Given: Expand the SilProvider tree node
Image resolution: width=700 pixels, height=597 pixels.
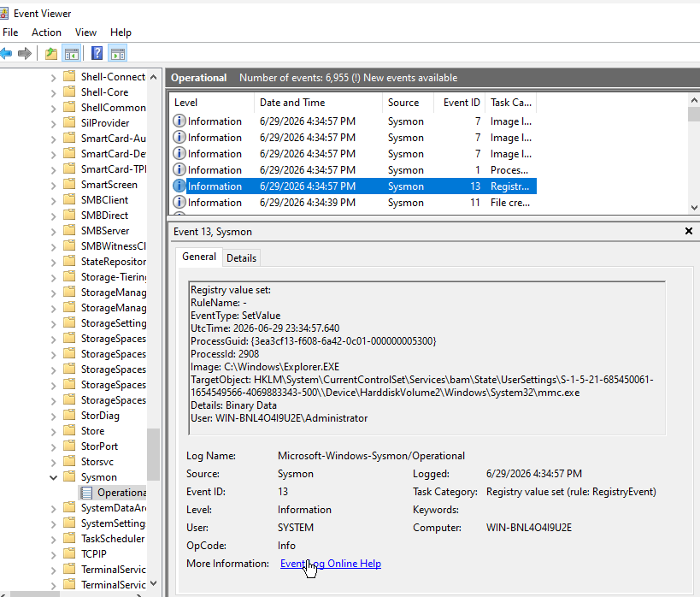Looking at the screenshot, I should coord(53,124).
